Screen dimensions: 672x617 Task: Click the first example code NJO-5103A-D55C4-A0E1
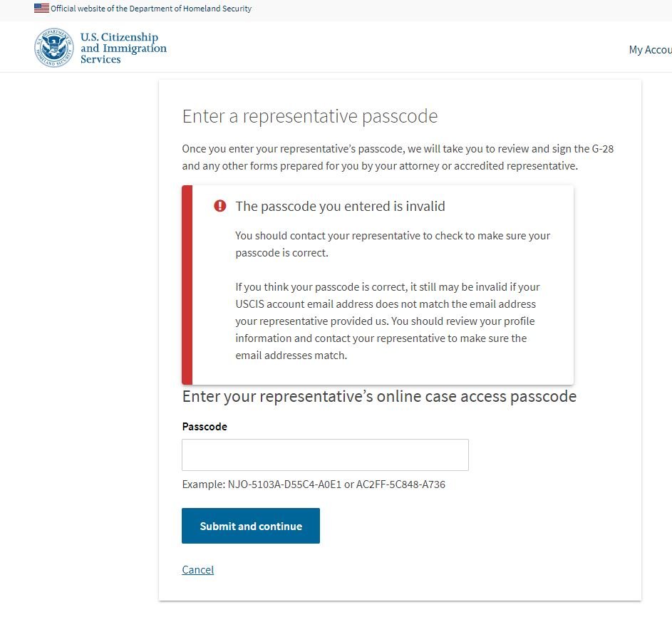pyautogui.click(x=284, y=484)
